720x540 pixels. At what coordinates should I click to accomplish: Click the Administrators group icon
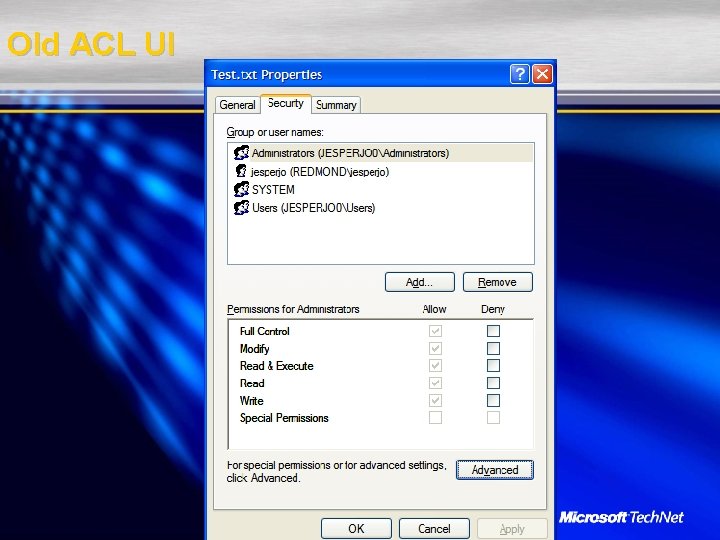pyautogui.click(x=242, y=152)
